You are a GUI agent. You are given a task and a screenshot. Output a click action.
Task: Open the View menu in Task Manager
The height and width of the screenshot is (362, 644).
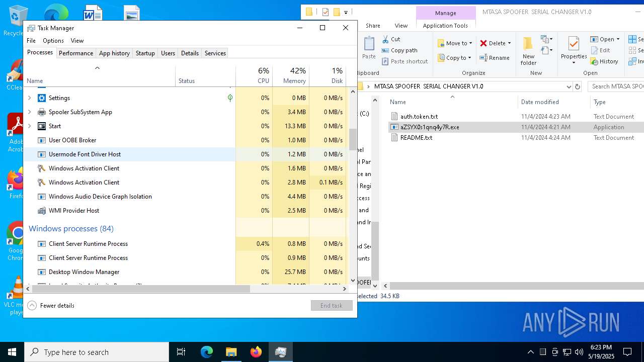click(77, 41)
